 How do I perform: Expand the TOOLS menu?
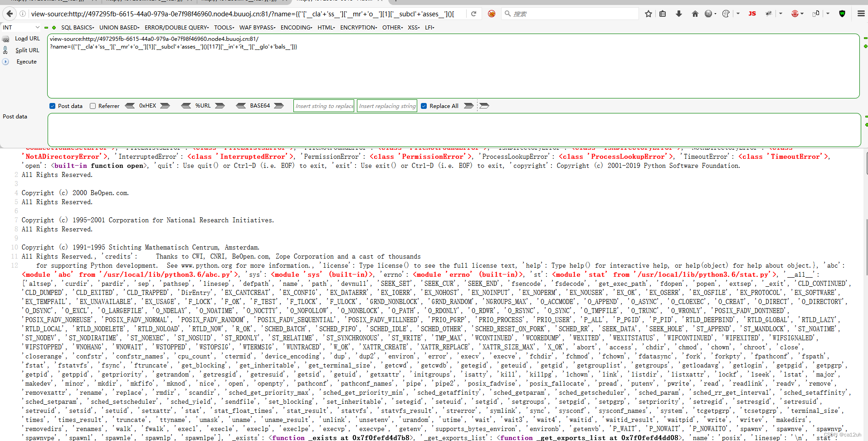pyautogui.click(x=224, y=28)
